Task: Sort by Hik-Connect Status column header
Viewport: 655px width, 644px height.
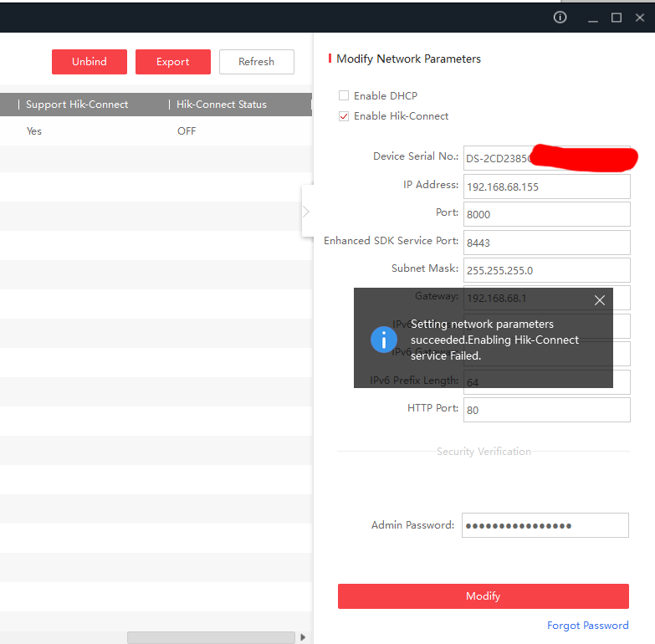Action: (221, 105)
